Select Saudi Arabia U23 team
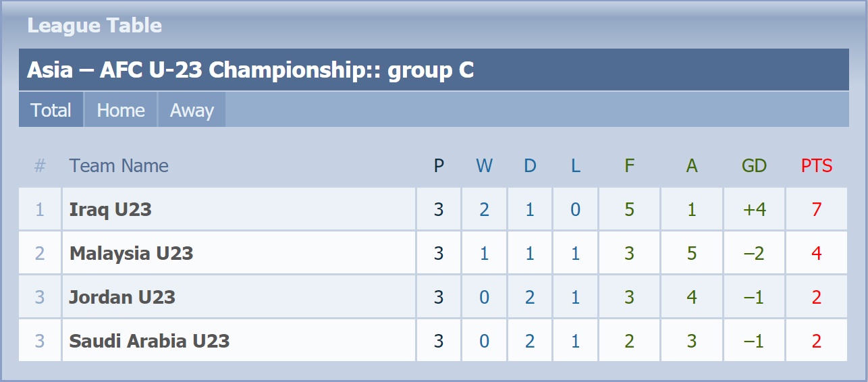 point(149,341)
